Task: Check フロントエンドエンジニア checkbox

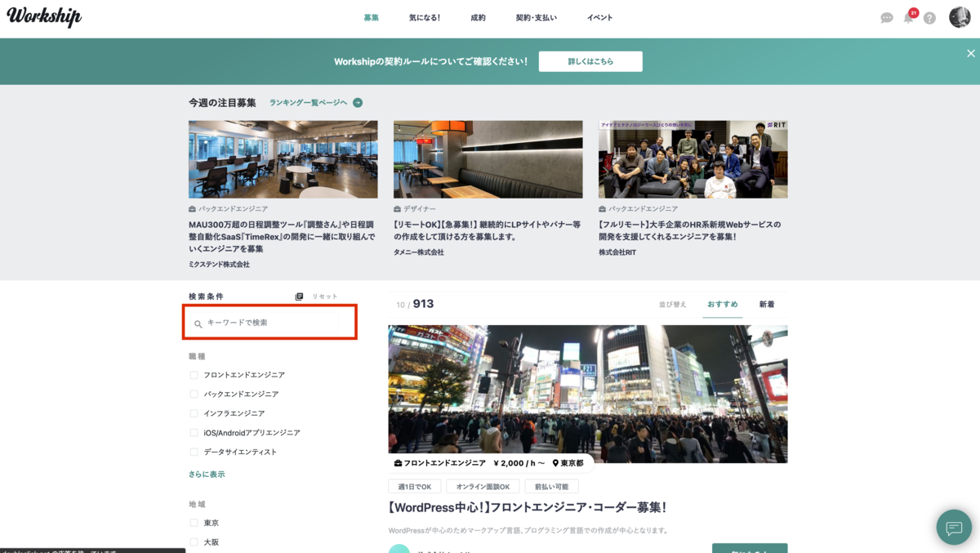Action: 194,375
